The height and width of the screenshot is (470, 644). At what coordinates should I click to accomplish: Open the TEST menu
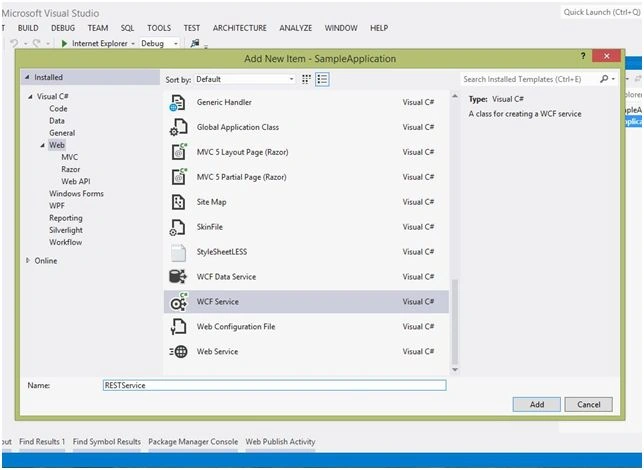coord(191,28)
